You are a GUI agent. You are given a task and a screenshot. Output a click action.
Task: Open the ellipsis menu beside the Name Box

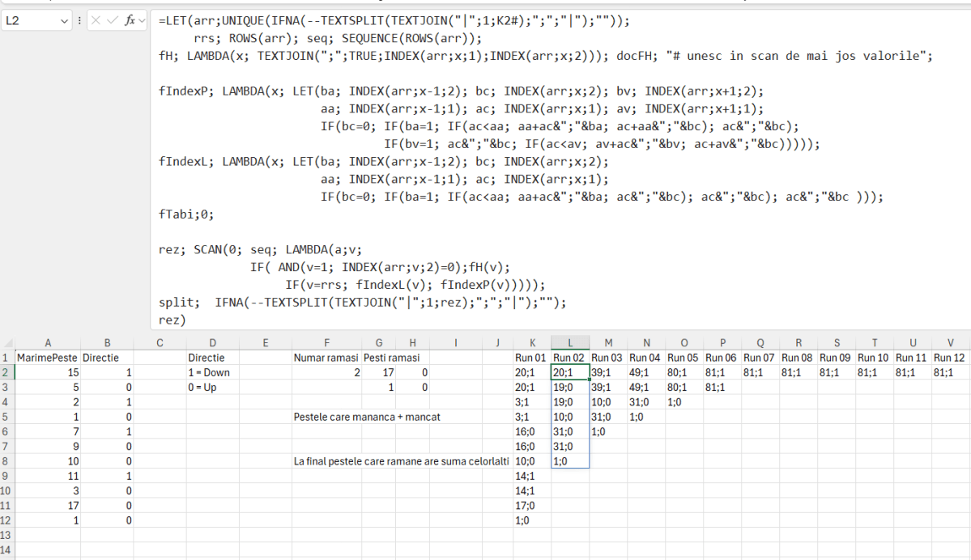point(79,20)
